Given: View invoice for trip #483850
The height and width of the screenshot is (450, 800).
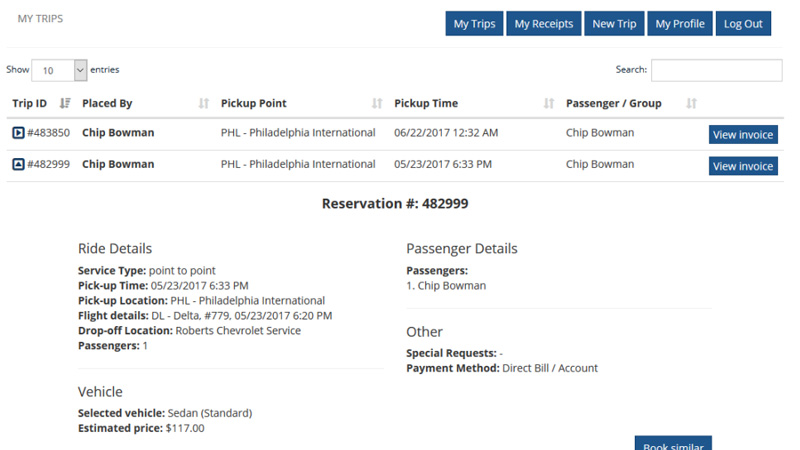Looking at the screenshot, I should pyautogui.click(x=743, y=135).
